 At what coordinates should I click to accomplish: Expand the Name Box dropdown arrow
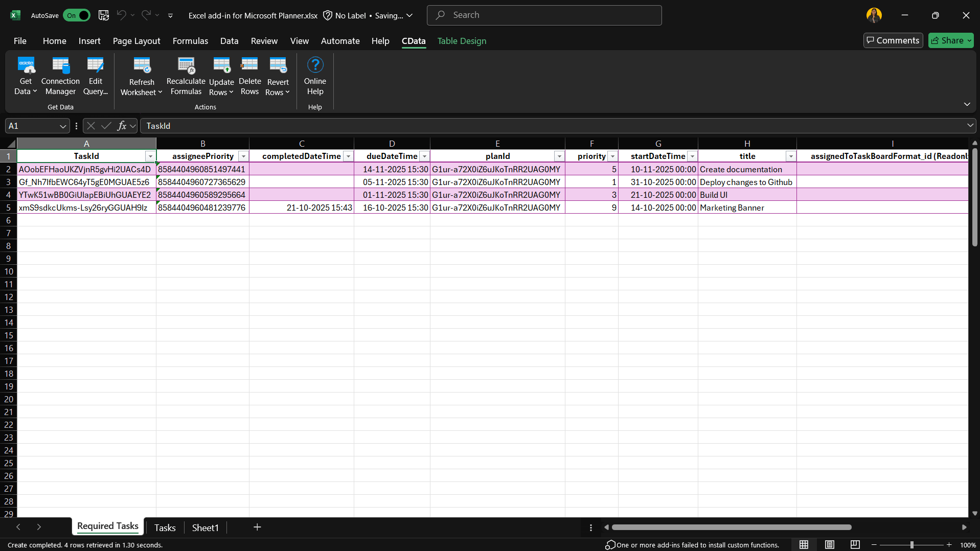(62, 126)
